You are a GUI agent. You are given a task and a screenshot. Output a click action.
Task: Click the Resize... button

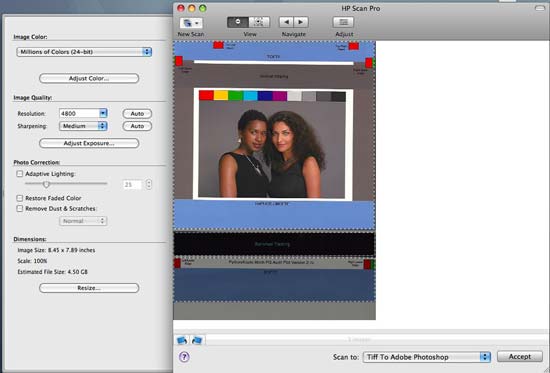click(89, 288)
